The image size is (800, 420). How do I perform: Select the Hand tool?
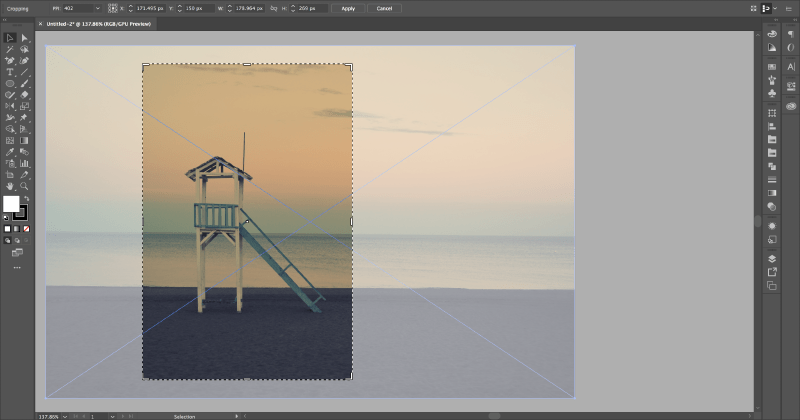coord(10,186)
